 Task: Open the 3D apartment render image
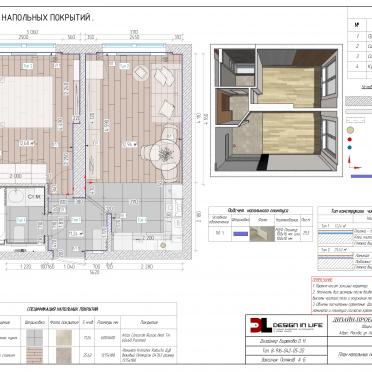click(x=276, y=110)
